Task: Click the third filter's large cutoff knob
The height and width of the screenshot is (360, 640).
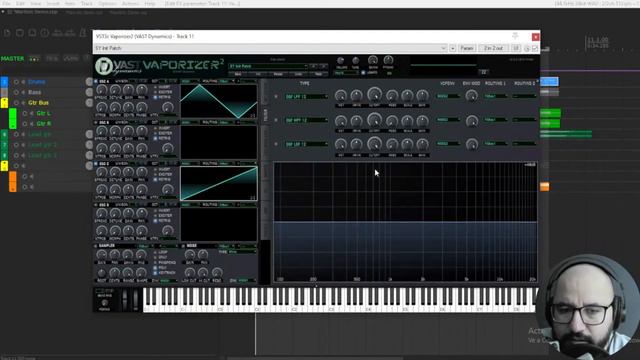Action: tap(374, 144)
